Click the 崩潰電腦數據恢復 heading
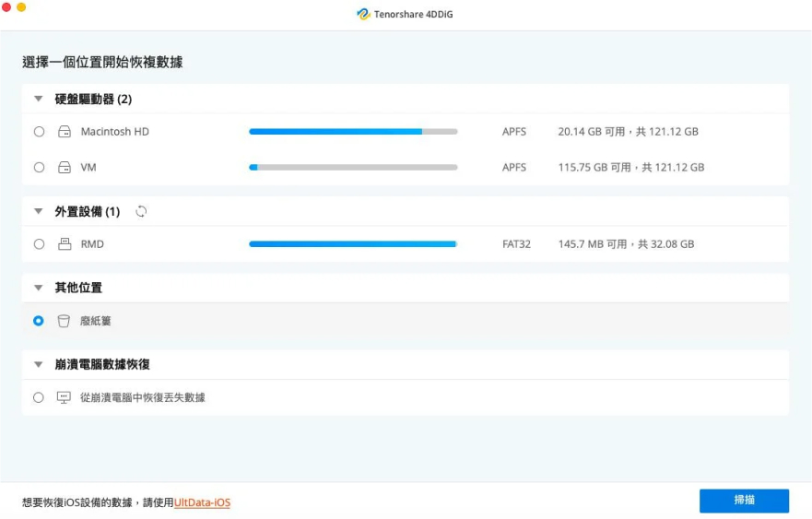The width and height of the screenshot is (812, 519). coord(102,364)
